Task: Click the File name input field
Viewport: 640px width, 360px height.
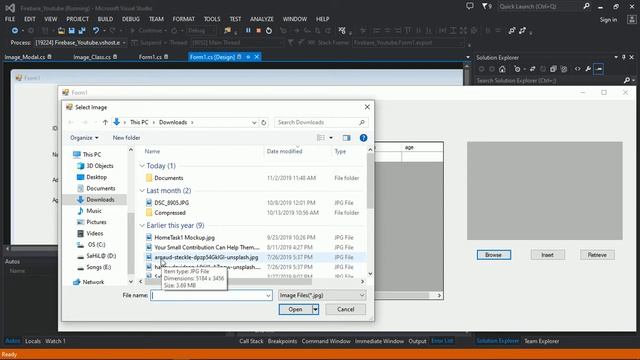Action: [x=208, y=296]
